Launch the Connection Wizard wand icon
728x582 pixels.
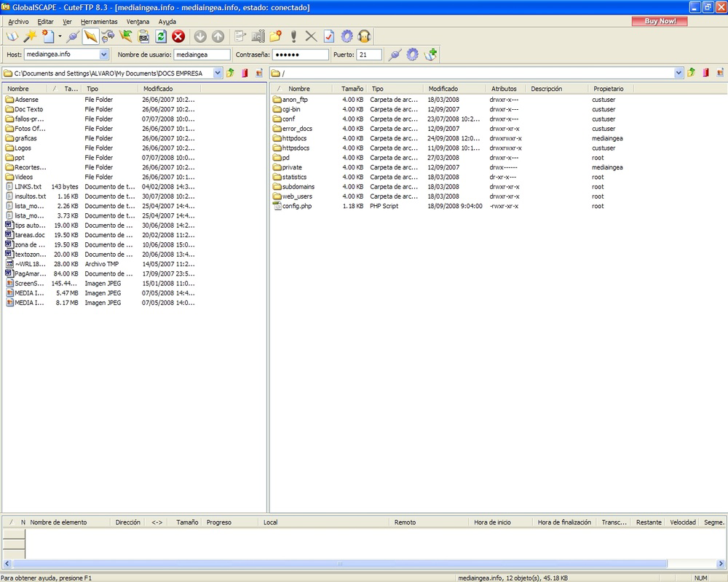(x=30, y=36)
